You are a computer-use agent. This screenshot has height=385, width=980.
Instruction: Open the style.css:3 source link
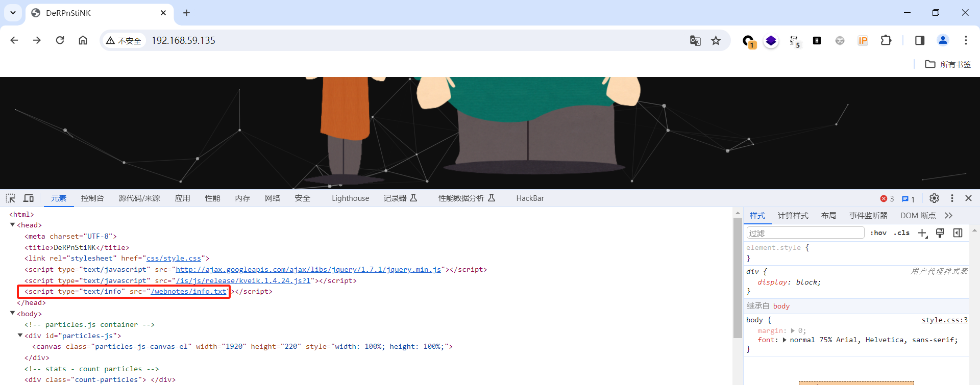click(x=944, y=320)
